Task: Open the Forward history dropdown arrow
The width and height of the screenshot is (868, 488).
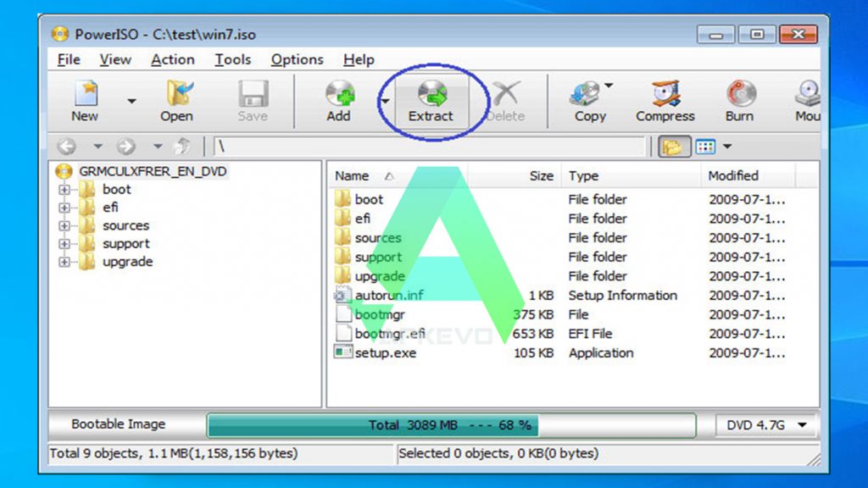Action: click(x=158, y=146)
